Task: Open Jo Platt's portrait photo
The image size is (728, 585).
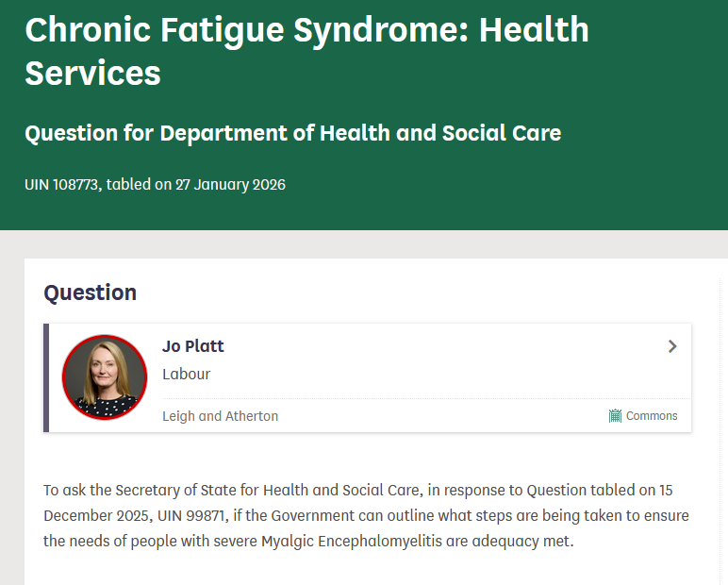Action: [105, 377]
